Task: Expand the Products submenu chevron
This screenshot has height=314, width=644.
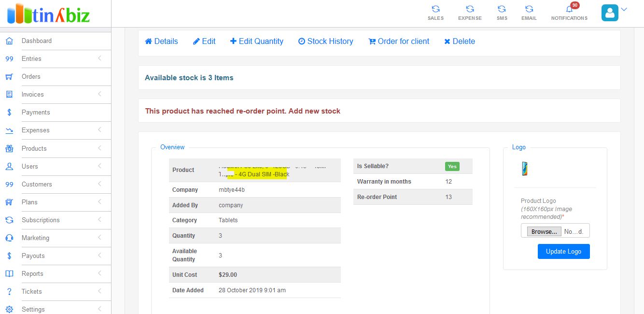Action: (99, 148)
